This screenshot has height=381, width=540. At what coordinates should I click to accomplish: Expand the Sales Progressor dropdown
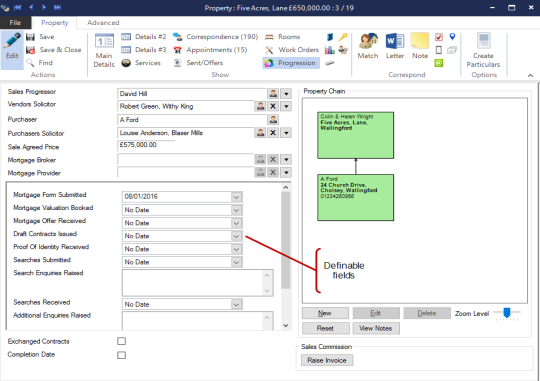tap(286, 94)
